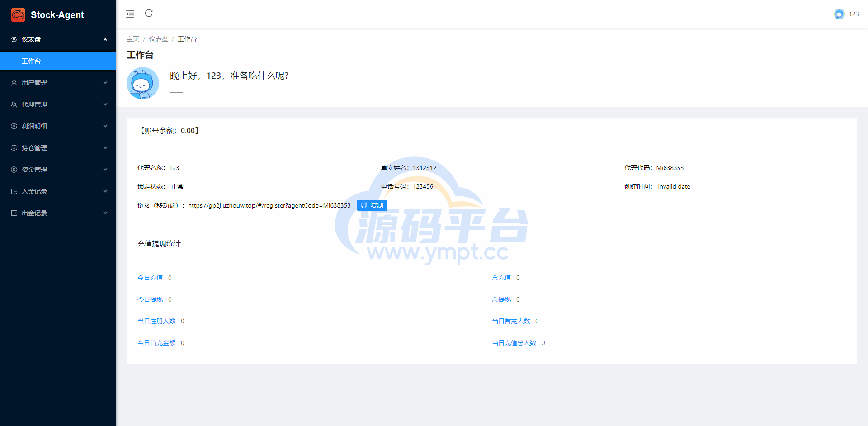The width and height of the screenshot is (868, 426).
Task: Click the 资金管理 funds icon in sidebar
Action: click(x=14, y=170)
